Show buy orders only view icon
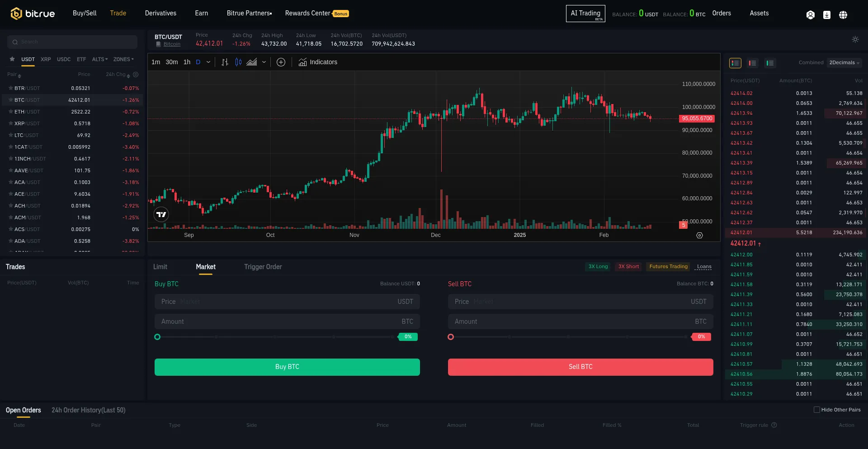The image size is (868, 449). pyautogui.click(x=770, y=63)
